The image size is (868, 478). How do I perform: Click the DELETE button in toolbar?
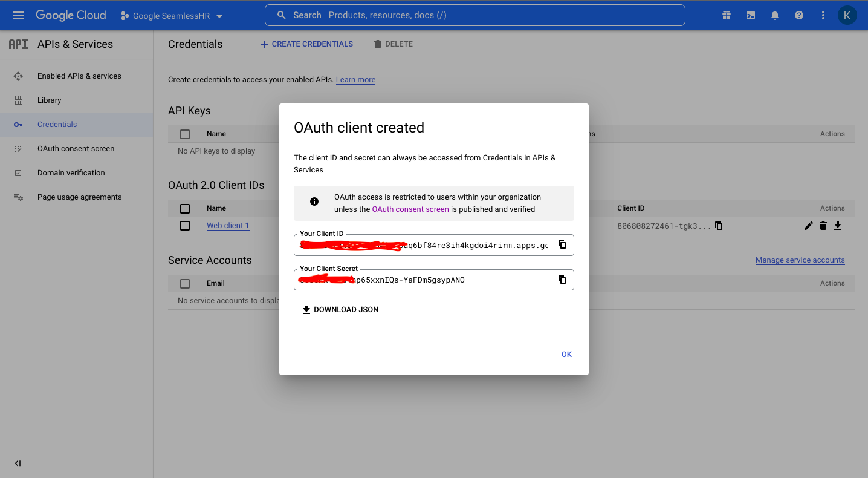click(393, 44)
